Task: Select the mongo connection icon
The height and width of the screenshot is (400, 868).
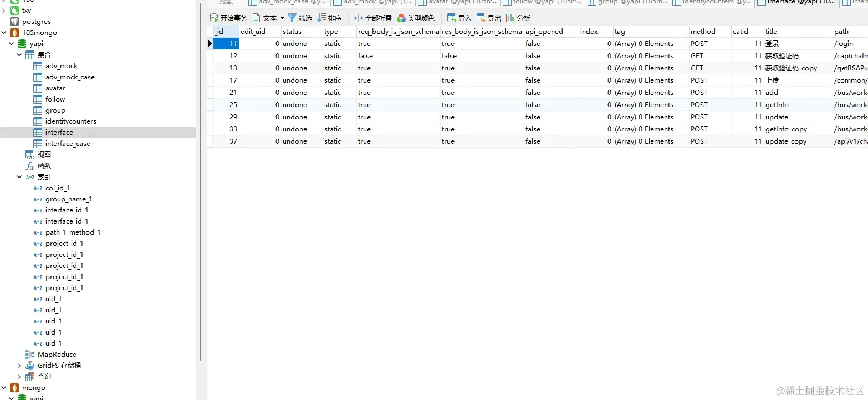Action: [x=14, y=388]
